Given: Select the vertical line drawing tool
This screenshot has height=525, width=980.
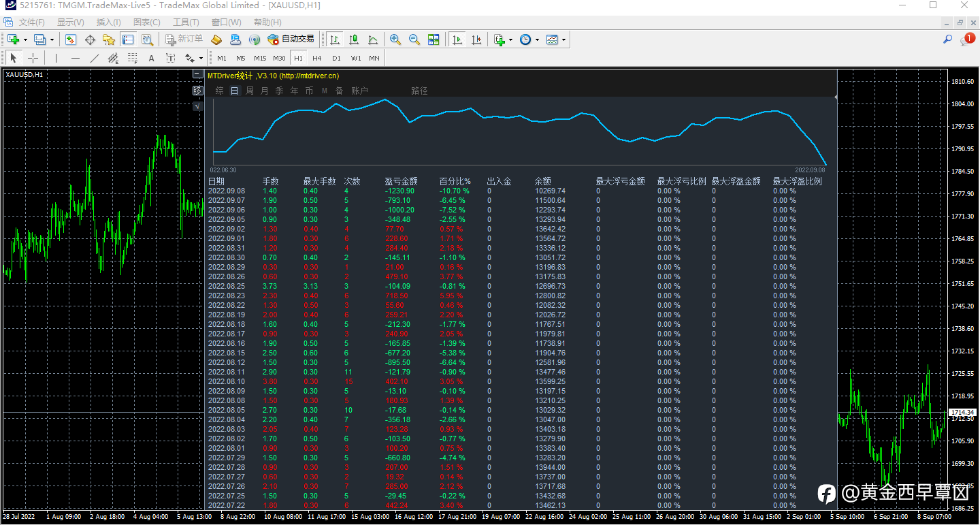Looking at the screenshot, I should [x=56, y=58].
